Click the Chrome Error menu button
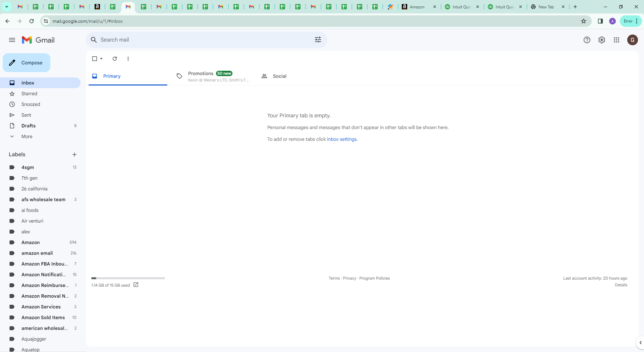The height and width of the screenshot is (352, 644). click(x=631, y=21)
